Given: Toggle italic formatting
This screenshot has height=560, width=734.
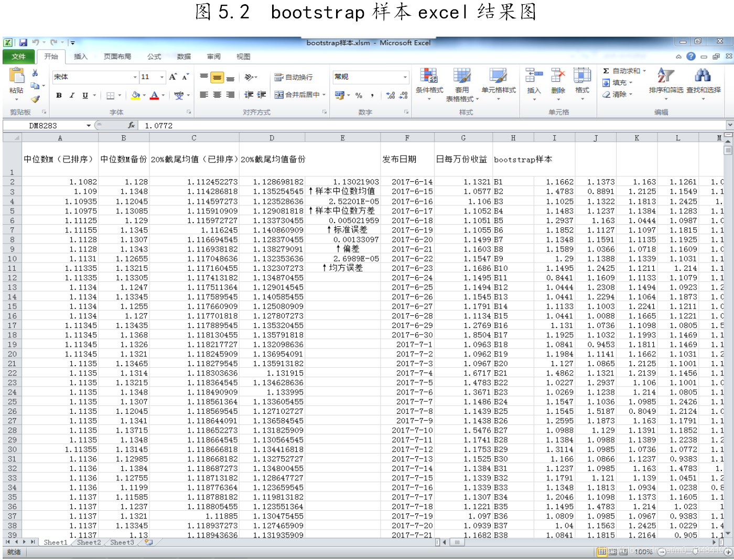Looking at the screenshot, I should pyautogui.click(x=72, y=95).
